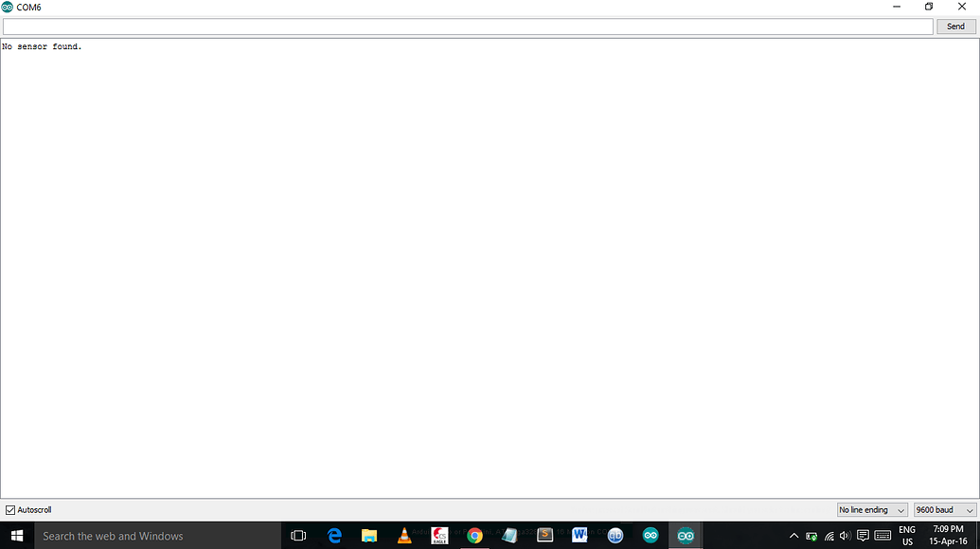
Task: Switch to the active Serial Monitor taskbar icon
Action: pos(686,535)
